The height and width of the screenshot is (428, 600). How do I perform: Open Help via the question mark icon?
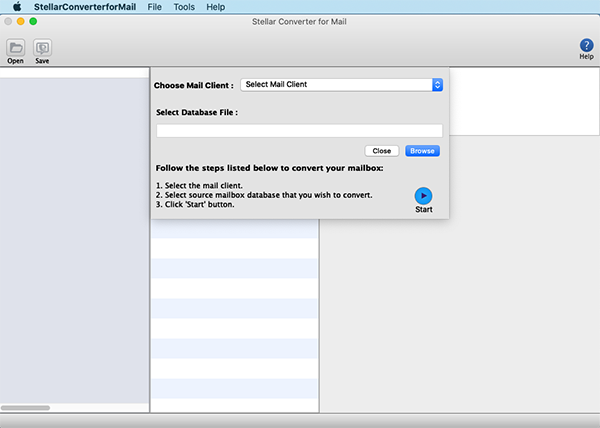tap(586, 45)
